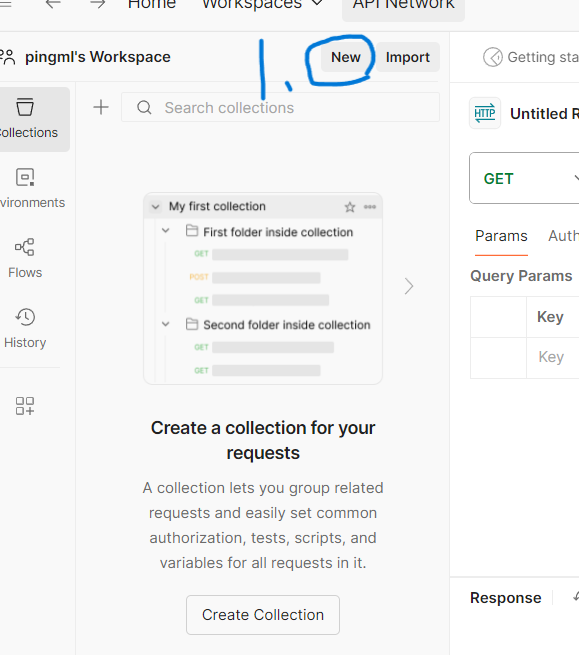Click the search magnifier icon
Image resolution: width=579 pixels, height=655 pixels.
tap(144, 107)
